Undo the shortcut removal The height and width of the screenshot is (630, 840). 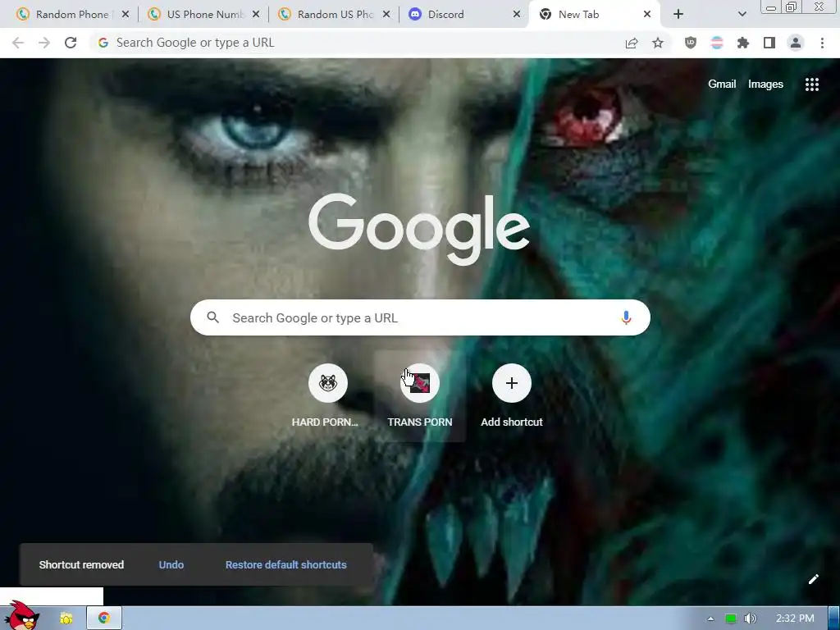[x=171, y=564]
